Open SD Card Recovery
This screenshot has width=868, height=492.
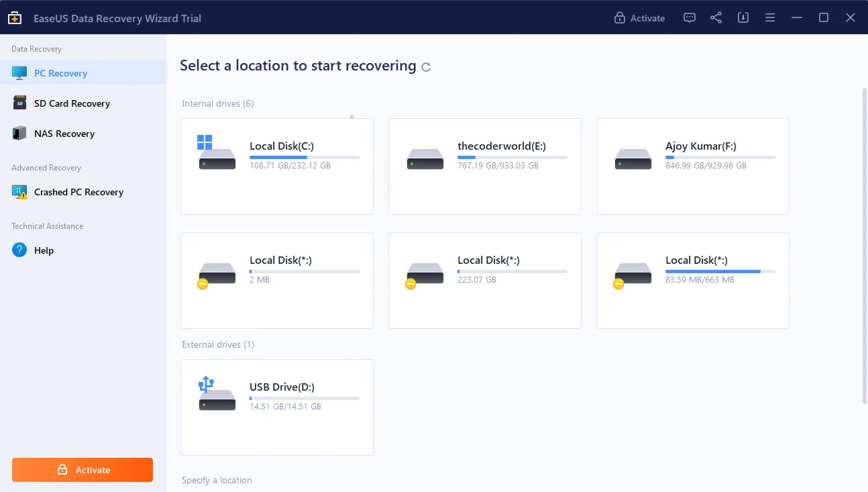(x=72, y=103)
